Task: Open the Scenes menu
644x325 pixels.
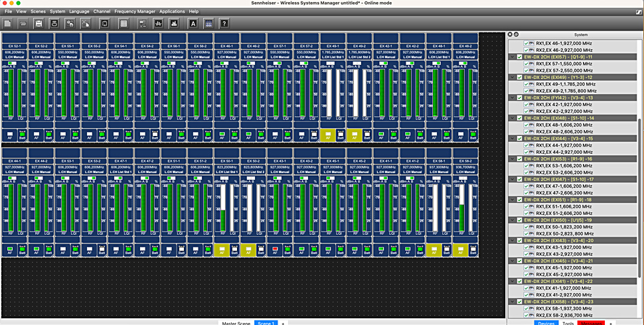Action: (39, 11)
